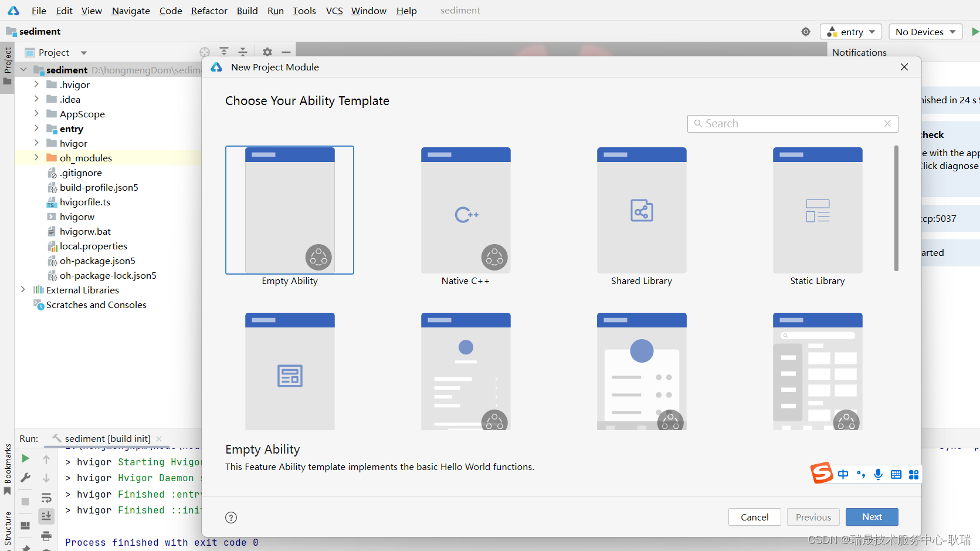Open the No Devices dropdown
This screenshot has height=551, width=980.
(x=925, y=32)
